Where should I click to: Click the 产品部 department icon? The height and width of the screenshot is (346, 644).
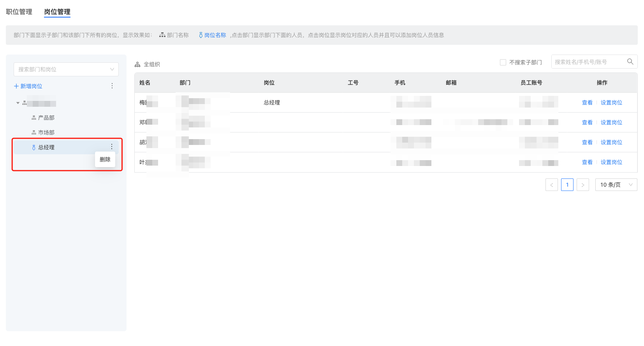(x=34, y=118)
